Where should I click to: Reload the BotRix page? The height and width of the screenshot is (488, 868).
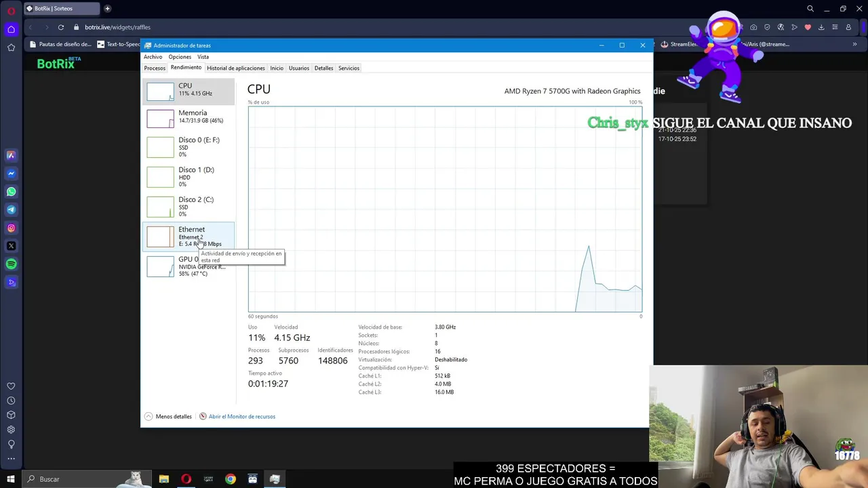pyautogui.click(x=61, y=27)
